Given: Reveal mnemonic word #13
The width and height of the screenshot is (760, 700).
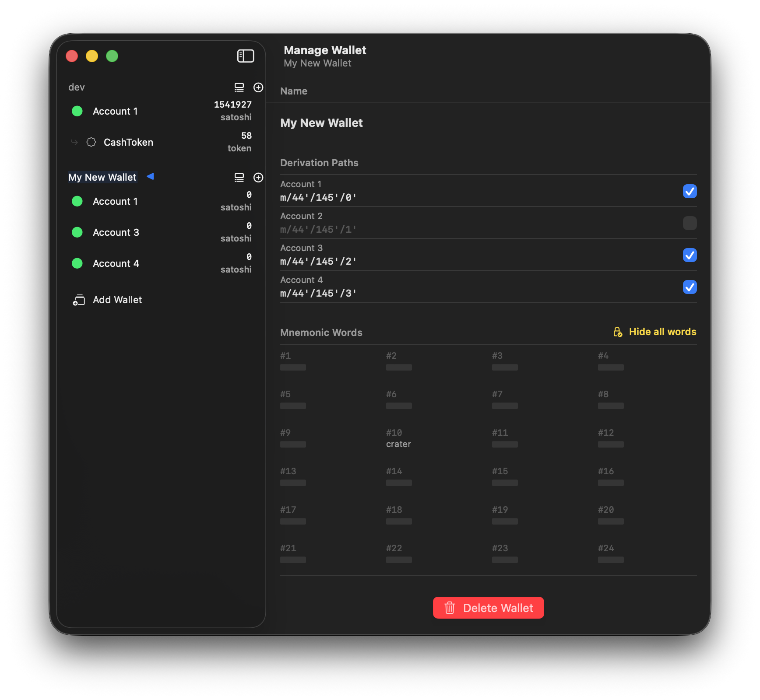Looking at the screenshot, I should click(293, 483).
